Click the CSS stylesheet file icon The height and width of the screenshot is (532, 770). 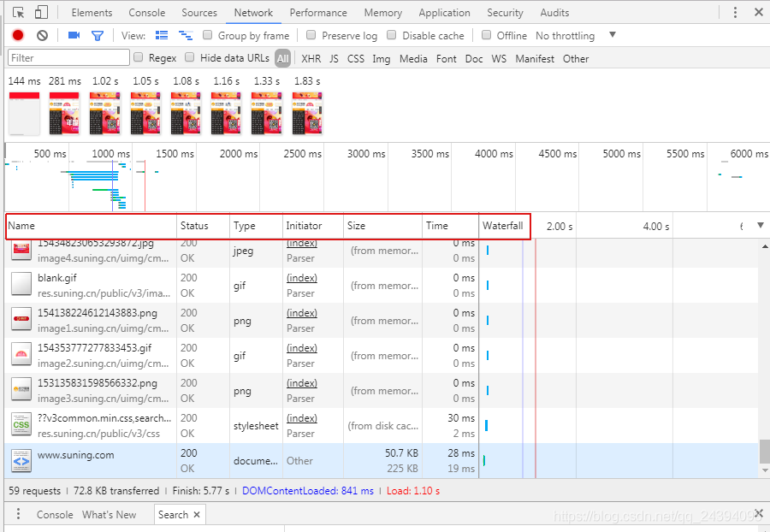21,425
